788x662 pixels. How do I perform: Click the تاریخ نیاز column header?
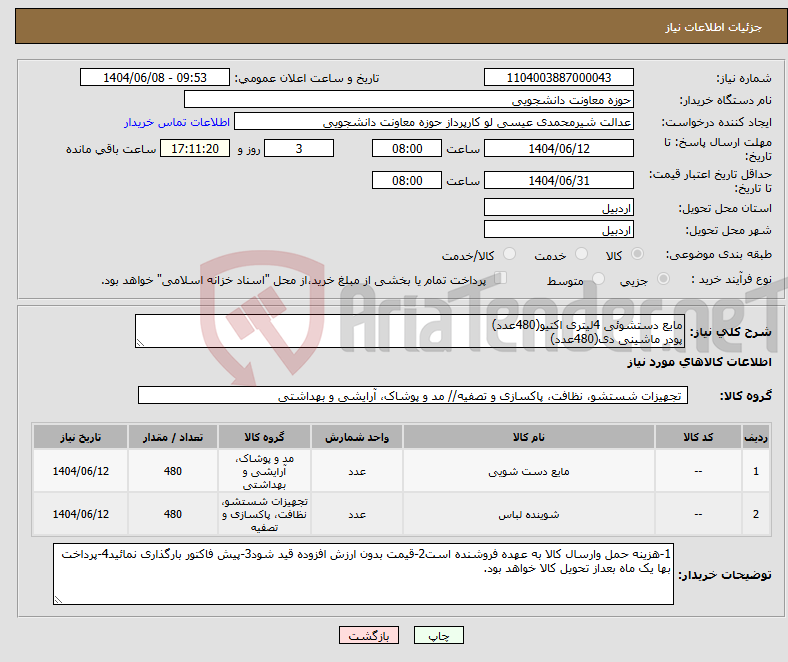80,437
